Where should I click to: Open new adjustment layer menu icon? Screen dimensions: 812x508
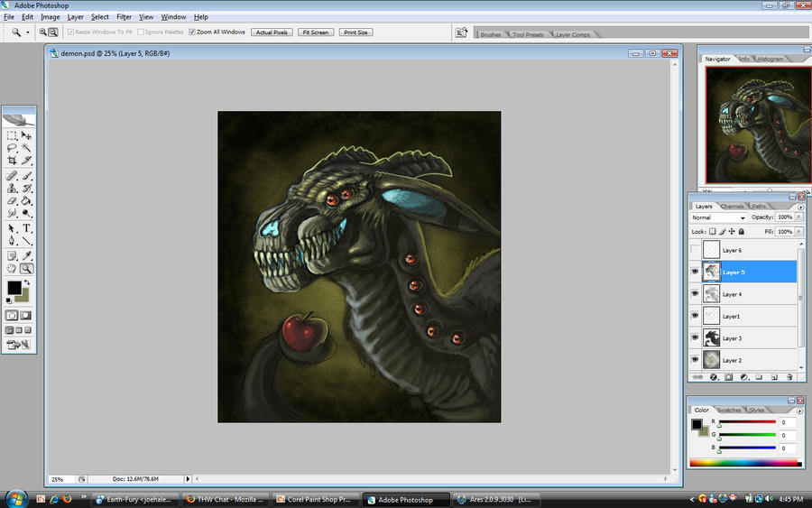[x=743, y=377]
